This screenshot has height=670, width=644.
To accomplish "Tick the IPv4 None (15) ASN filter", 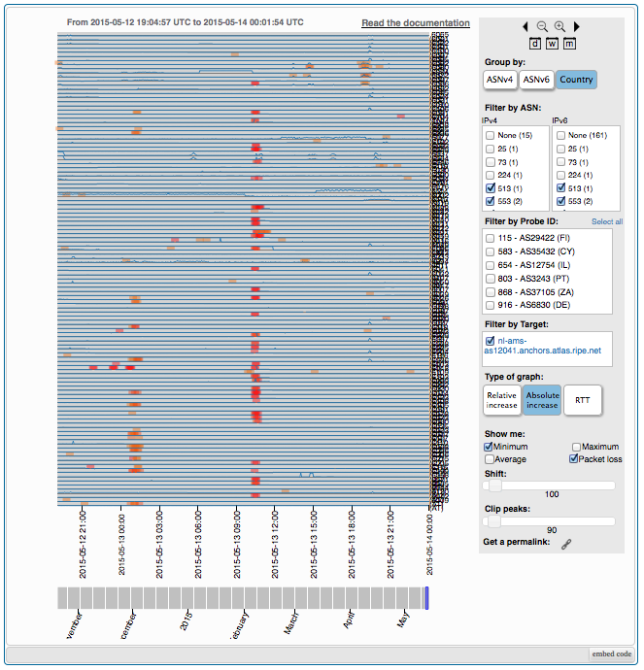I will pyautogui.click(x=491, y=135).
